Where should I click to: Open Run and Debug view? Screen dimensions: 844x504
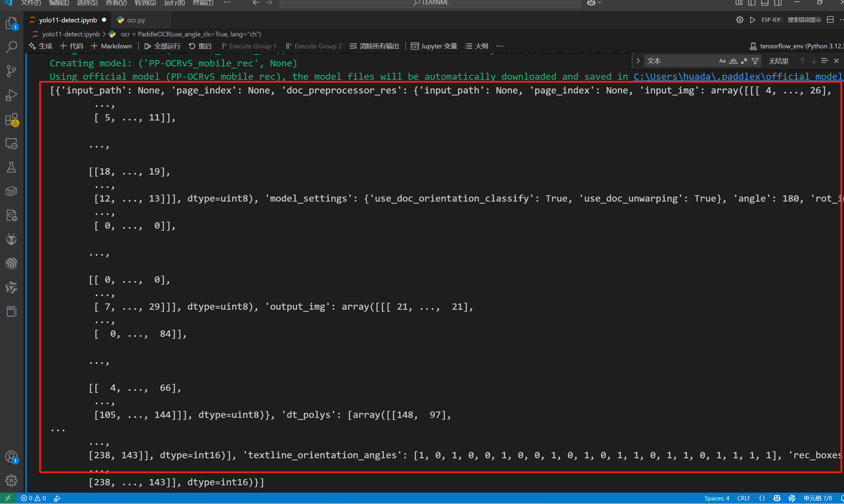pyautogui.click(x=11, y=95)
